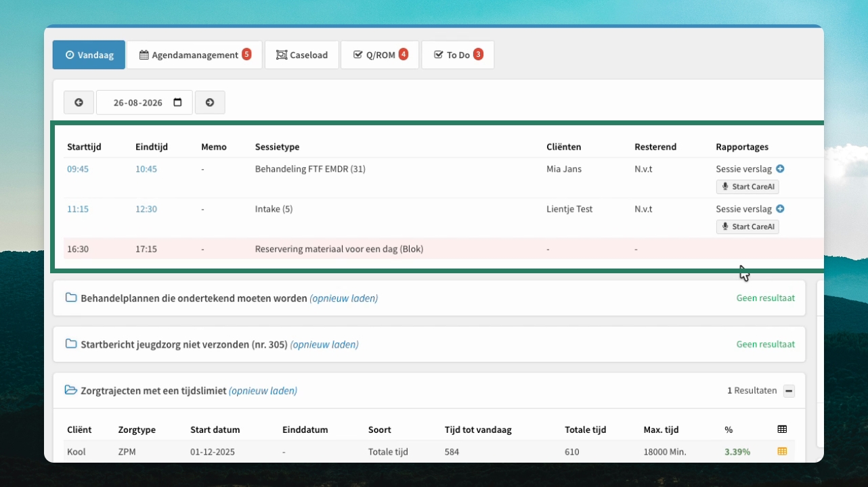
Task: Open Q/ROM tab
Action: (x=380, y=55)
